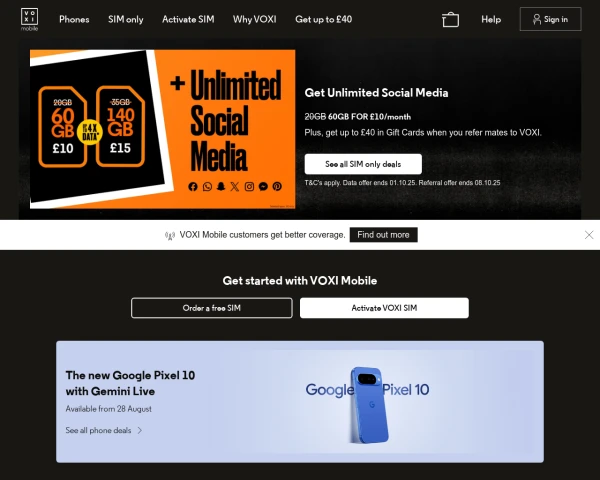Click the yellow 4X DATA badge
Screen dimensions: 600x480
pyautogui.click(x=90, y=132)
